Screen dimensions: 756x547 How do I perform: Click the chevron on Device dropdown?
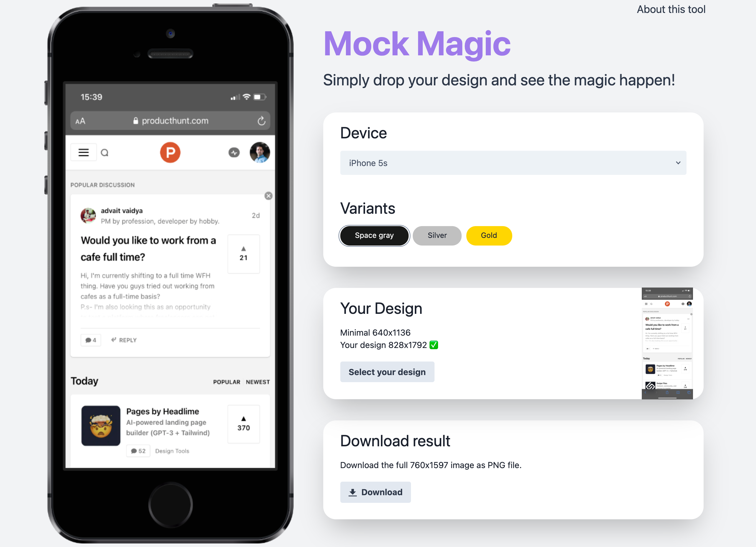click(677, 163)
